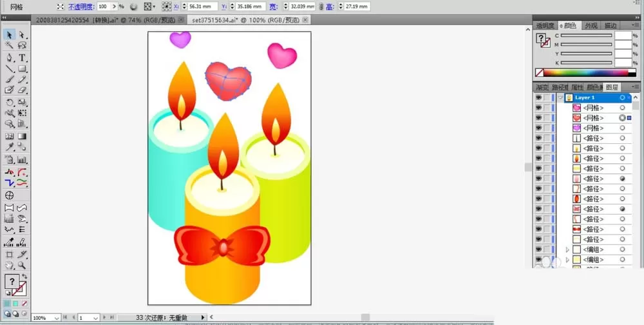Hide Layer 1 using its eye icon
Screen dimensions: 644x325
point(538,97)
